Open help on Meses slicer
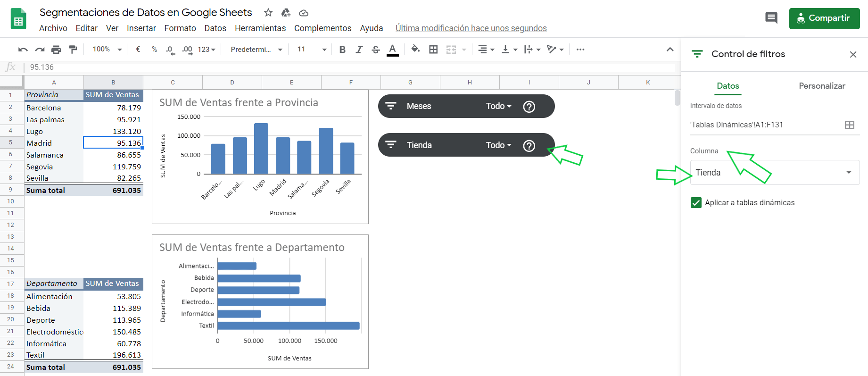Screen dimensions: 868x376 529,107
